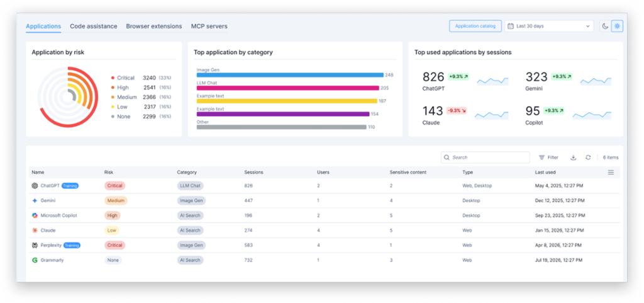
Task: Open the MCP servers tab
Action: 209,26
